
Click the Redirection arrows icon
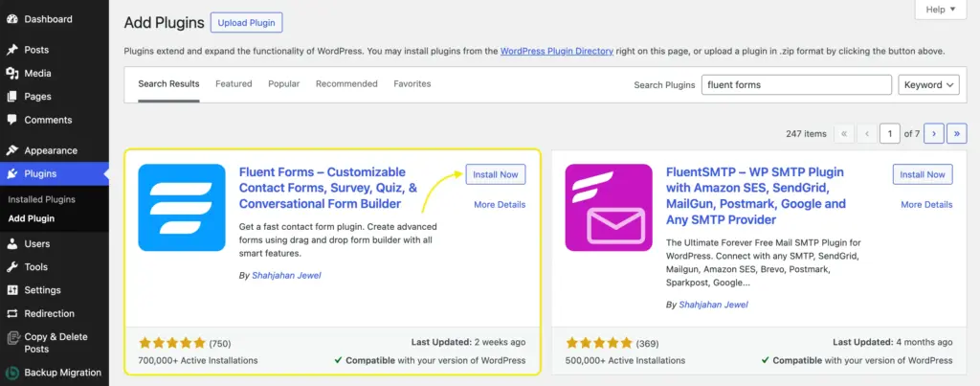tap(11, 313)
